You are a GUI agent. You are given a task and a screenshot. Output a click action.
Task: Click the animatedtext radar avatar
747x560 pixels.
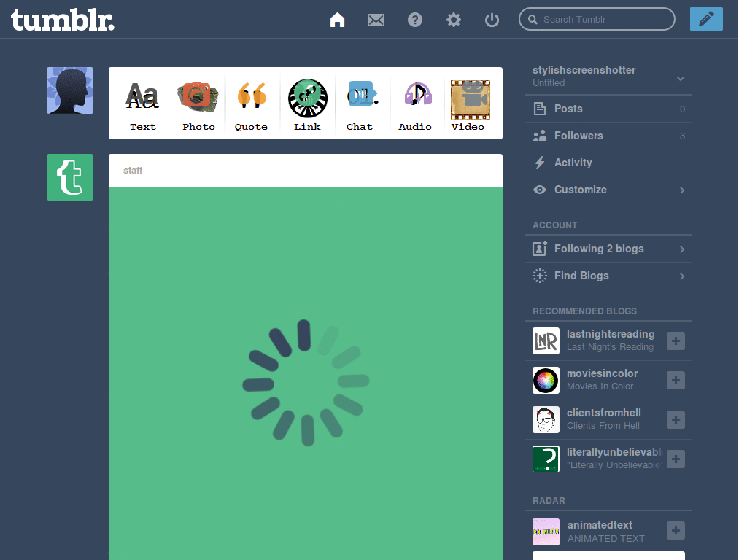(x=546, y=532)
